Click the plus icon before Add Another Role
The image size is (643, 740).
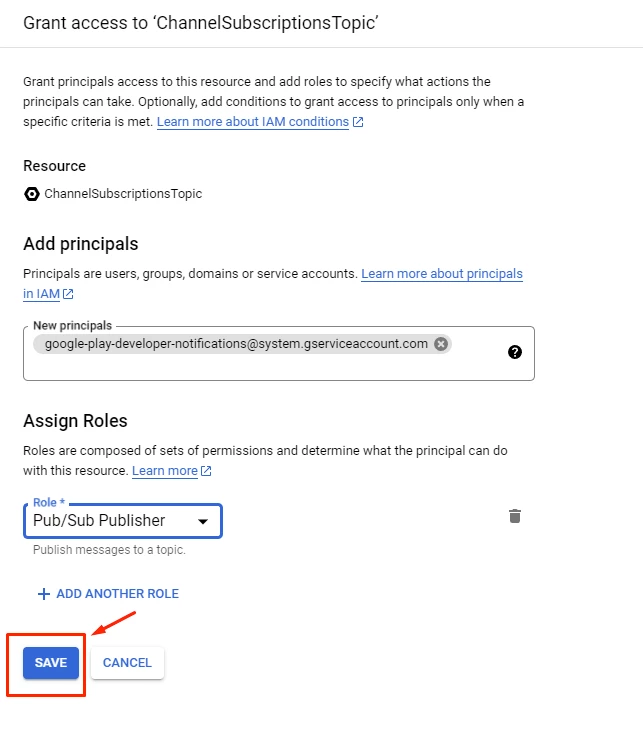coord(43,594)
